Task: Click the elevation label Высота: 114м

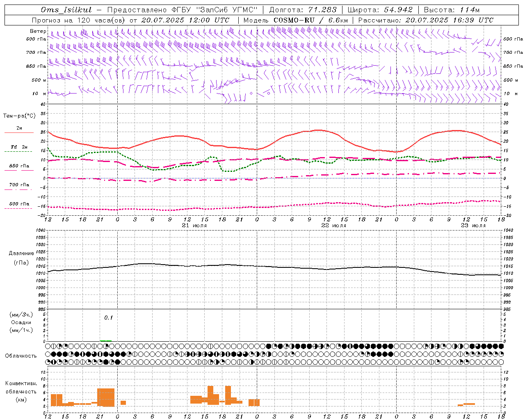Action: coord(452,10)
